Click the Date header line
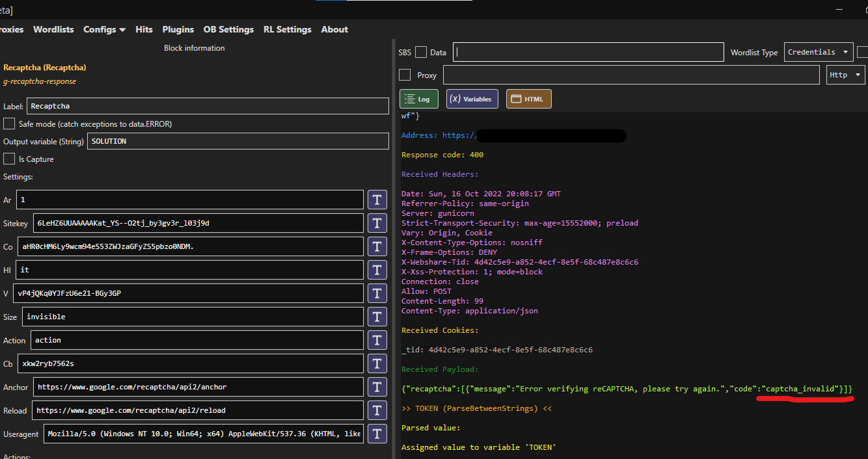This screenshot has height=459, width=868. 481,194
